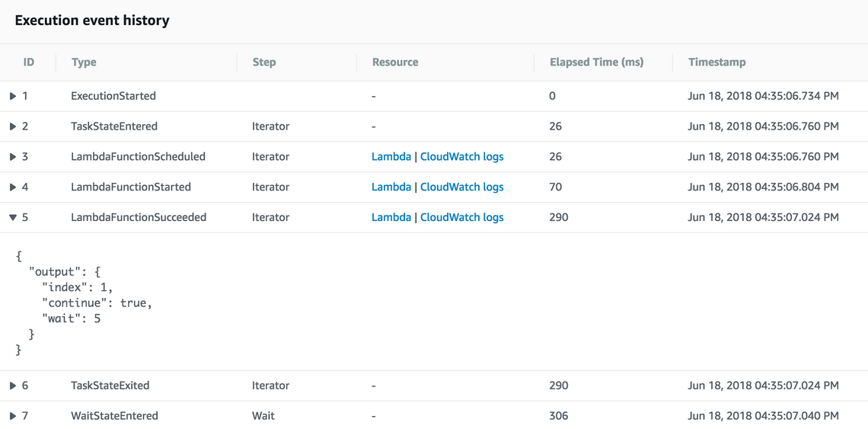
Task: Click the Resource column header
Action: click(395, 62)
